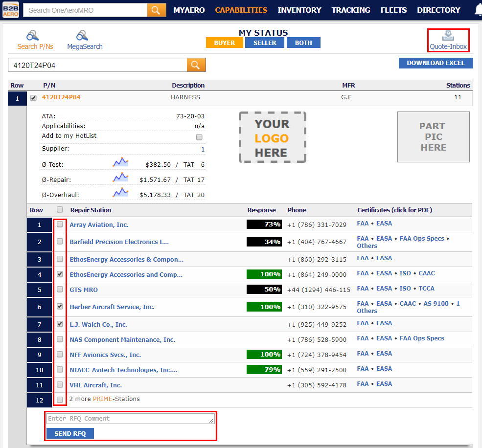Viewport: 482px width, 448px height.
Task: Open the Quote-Inbox tray icon
Action: [448, 36]
